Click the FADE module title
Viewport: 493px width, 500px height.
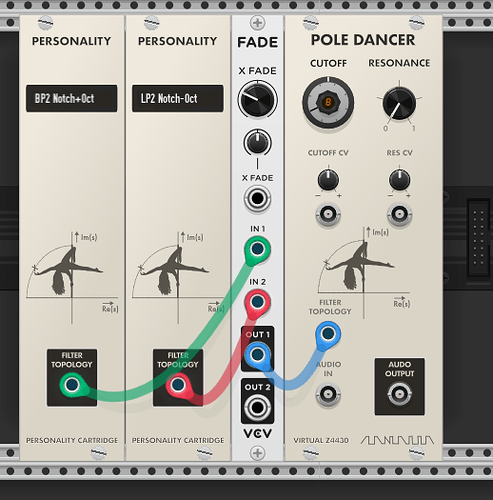tap(257, 42)
